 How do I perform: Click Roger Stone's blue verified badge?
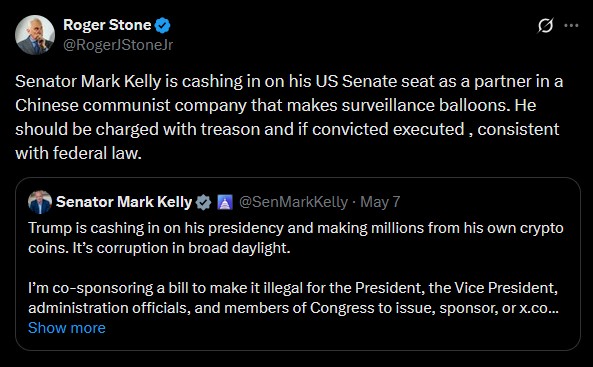click(x=163, y=25)
